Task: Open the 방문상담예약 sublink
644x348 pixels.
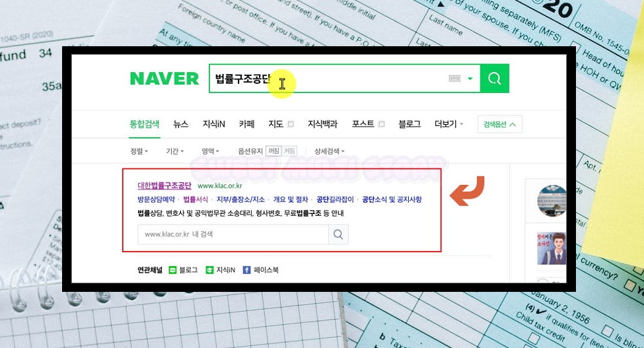Action: pyautogui.click(x=156, y=199)
